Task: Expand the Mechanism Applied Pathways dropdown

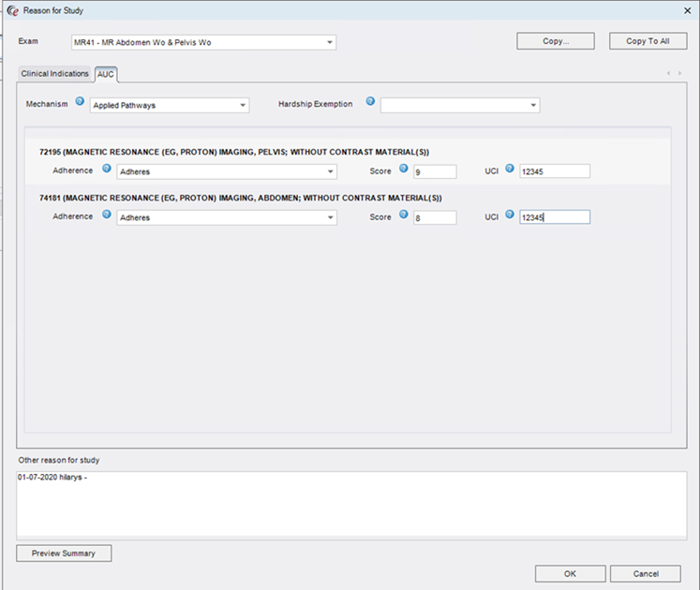Action: (x=243, y=106)
